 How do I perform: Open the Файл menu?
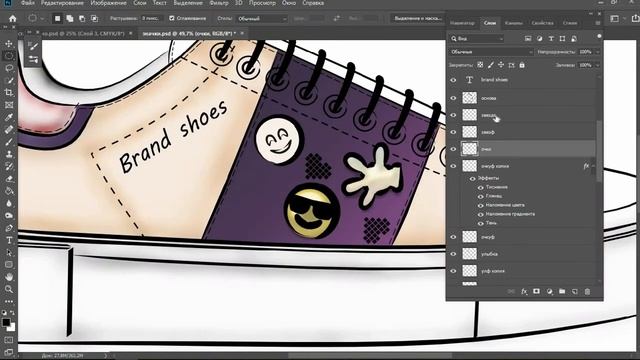(27, 3)
